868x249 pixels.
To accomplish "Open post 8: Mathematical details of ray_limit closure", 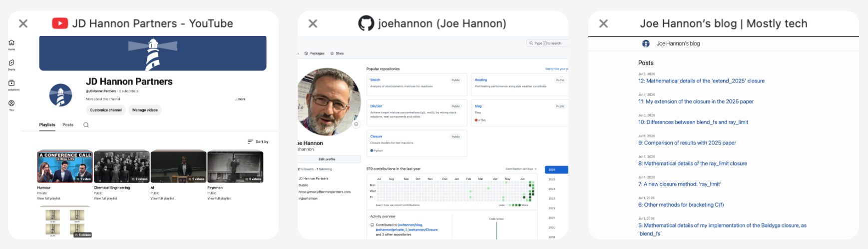I will [693, 163].
